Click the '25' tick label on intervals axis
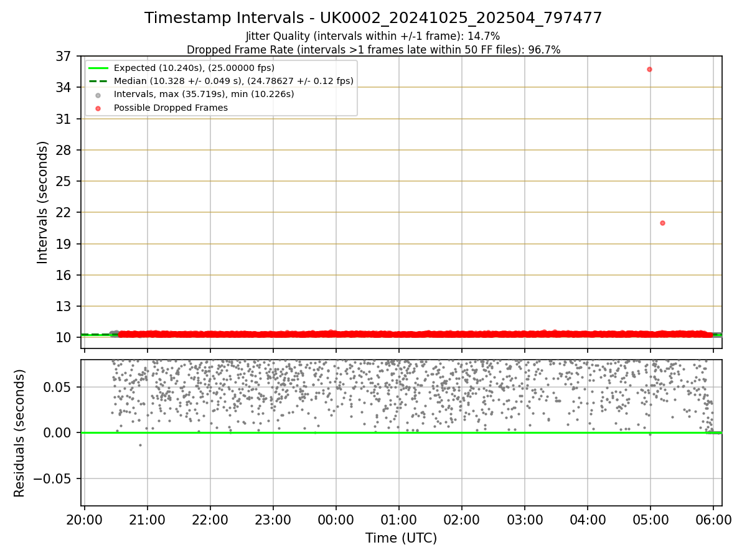The width and height of the screenshot is (747, 560). pyautogui.click(x=63, y=181)
